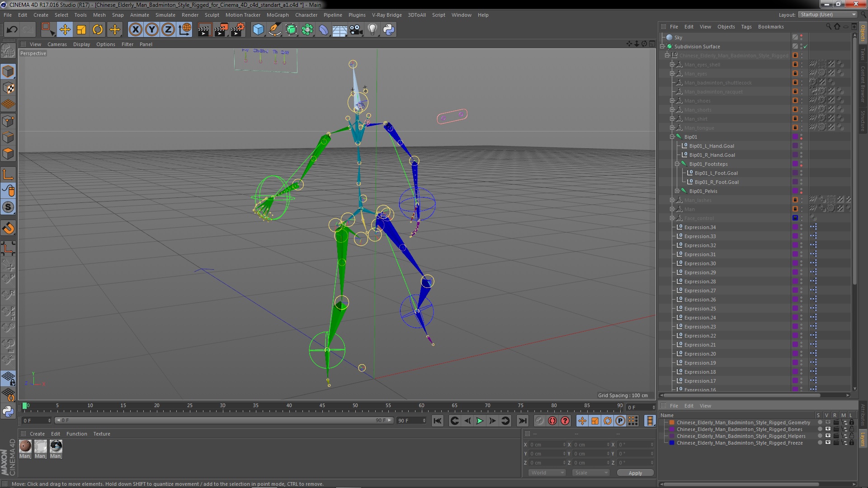Collapse the Bip01 tree node

tap(672, 137)
